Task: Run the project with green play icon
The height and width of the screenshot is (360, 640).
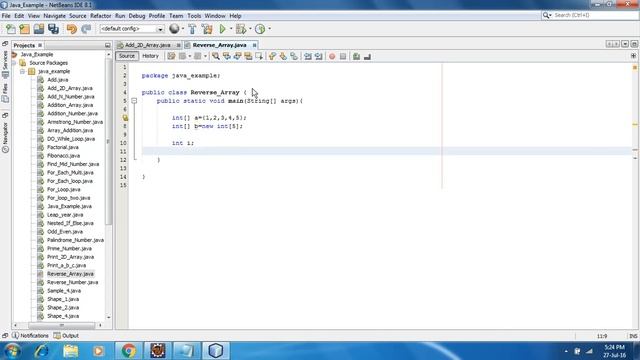Action: pyautogui.click(x=222, y=29)
